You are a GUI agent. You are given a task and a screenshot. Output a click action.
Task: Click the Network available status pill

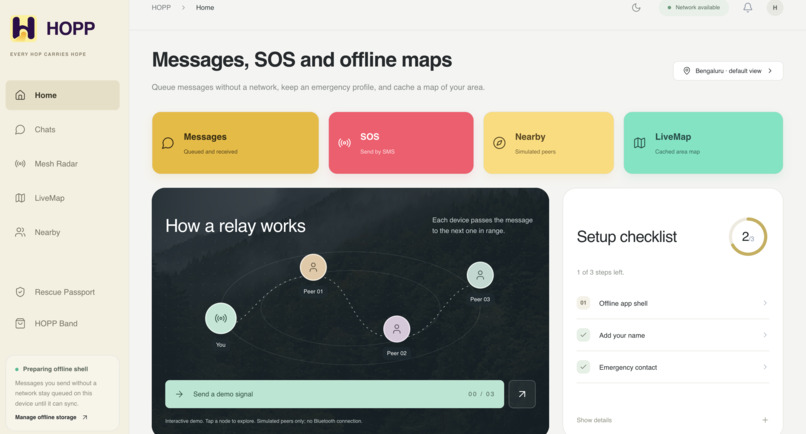(x=693, y=8)
